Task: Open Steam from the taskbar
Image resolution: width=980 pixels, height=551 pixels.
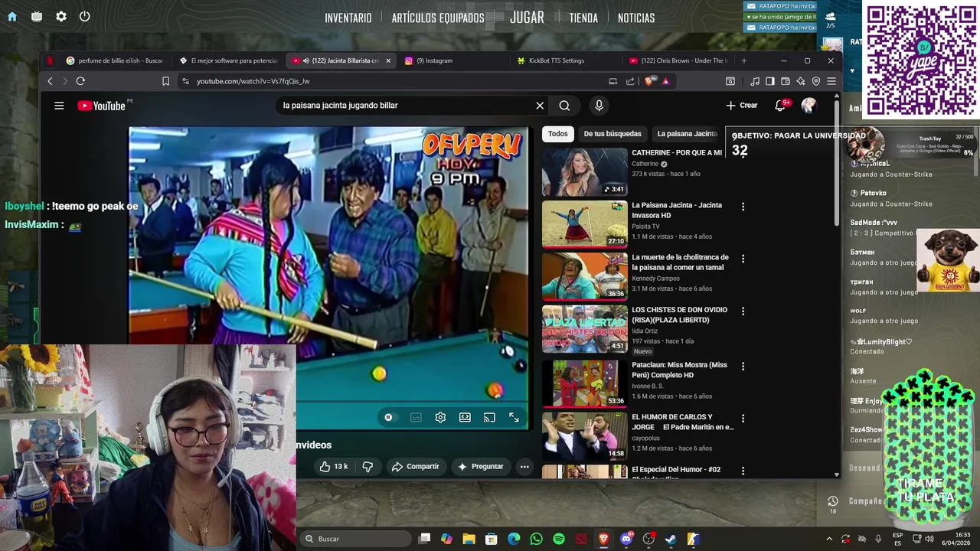Action: (671, 539)
